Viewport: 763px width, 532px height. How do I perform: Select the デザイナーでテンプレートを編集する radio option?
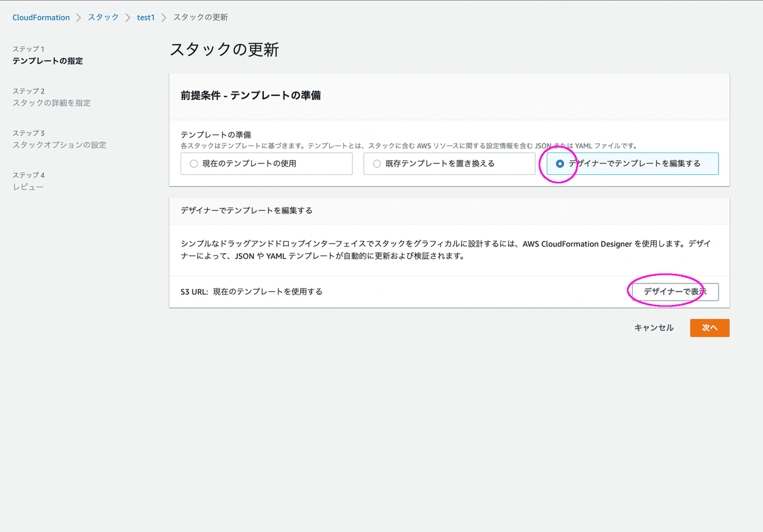pos(633,163)
